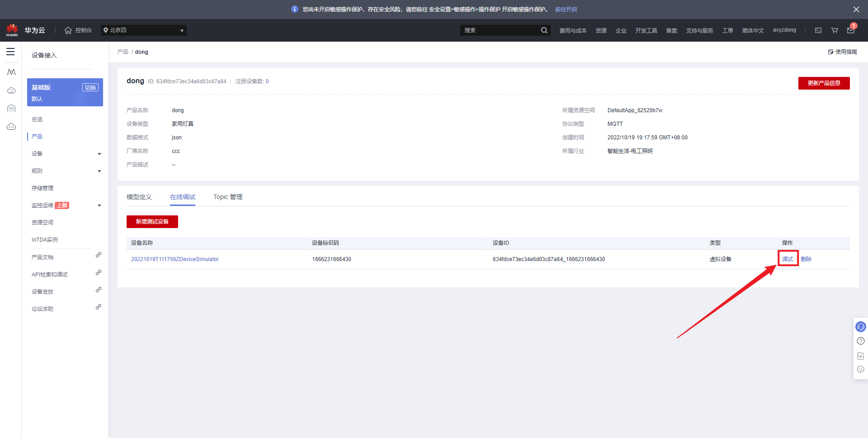Expand the 规则 sidebar submenu
This screenshot has height=438, width=868.
pos(99,171)
